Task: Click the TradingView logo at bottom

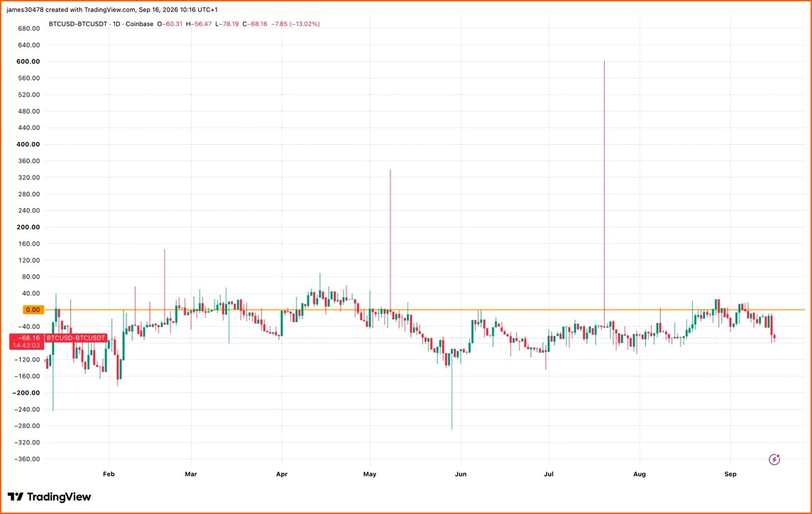Action: 49,497
